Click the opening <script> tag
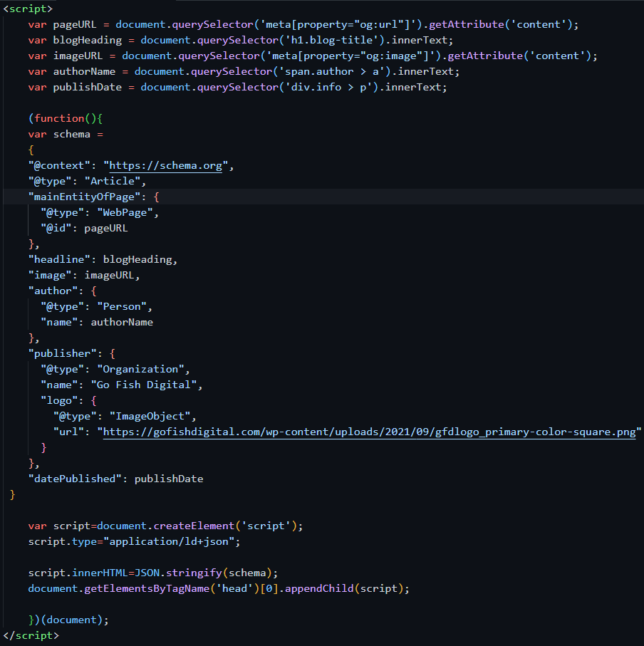This screenshot has height=646, width=644. 28,9
